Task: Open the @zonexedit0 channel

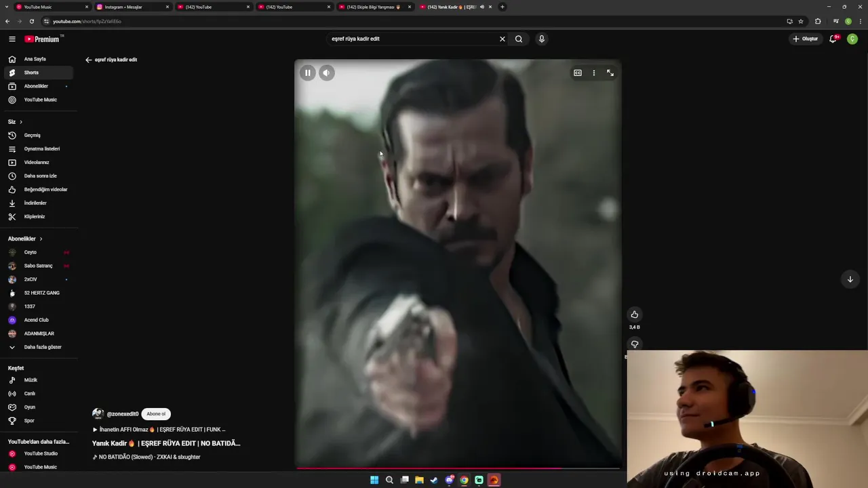Action: (122, 414)
